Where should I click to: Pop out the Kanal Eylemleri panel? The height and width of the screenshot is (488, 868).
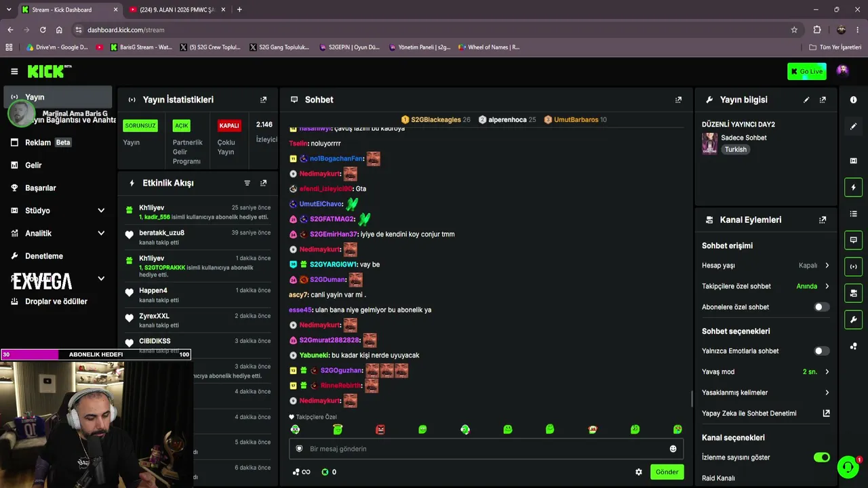coord(823,220)
